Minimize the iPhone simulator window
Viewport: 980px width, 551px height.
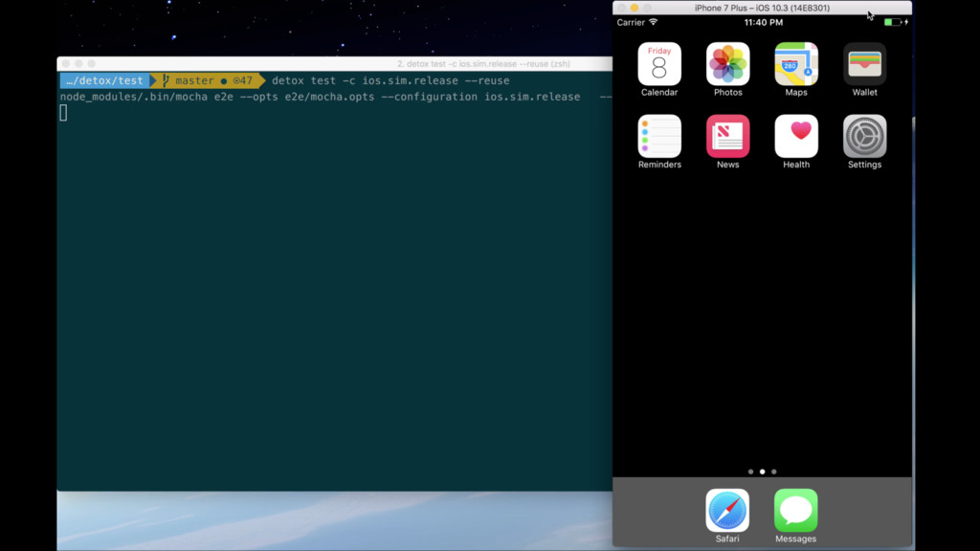[x=634, y=8]
